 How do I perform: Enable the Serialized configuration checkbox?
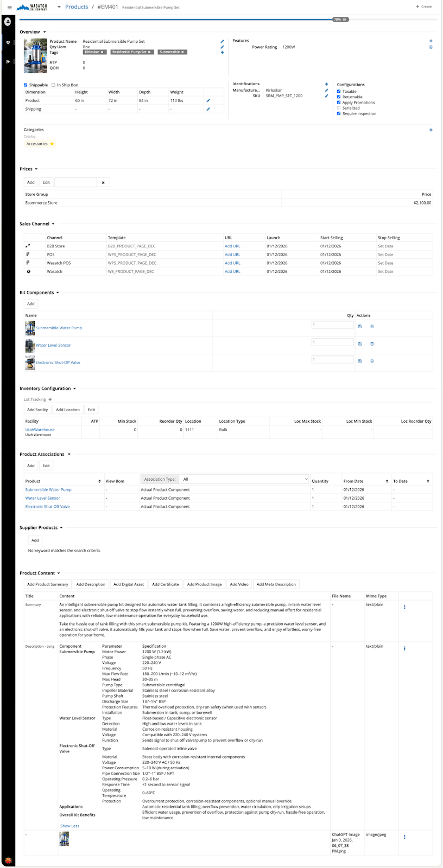(x=339, y=108)
